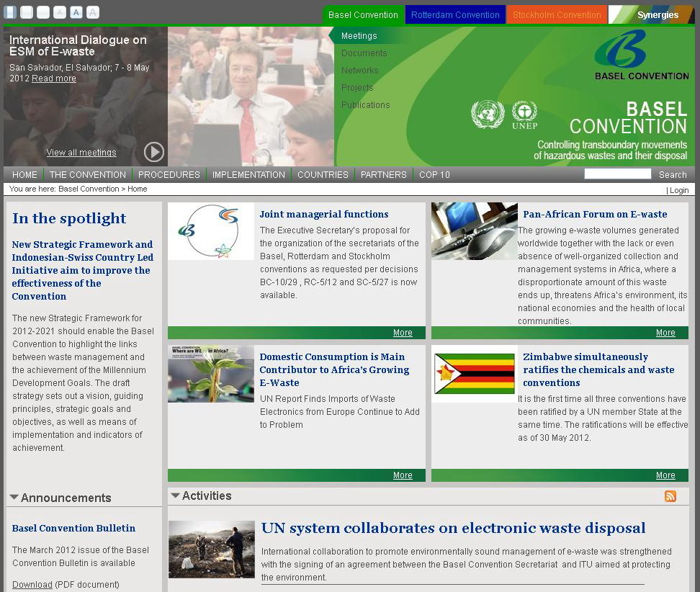Click the blue-green Basel Convention B logo

(x=620, y=49)
